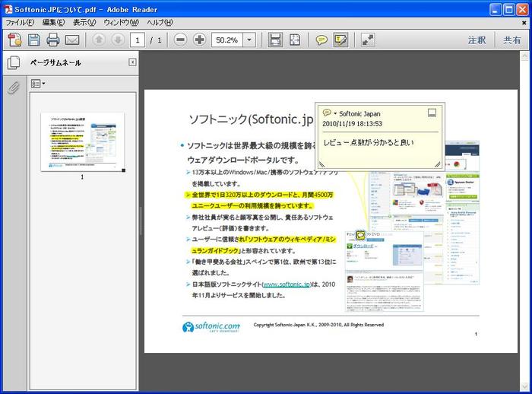532x394 pixels.
Task: Open the attachments paperclip panel
Action: point(14,88)
